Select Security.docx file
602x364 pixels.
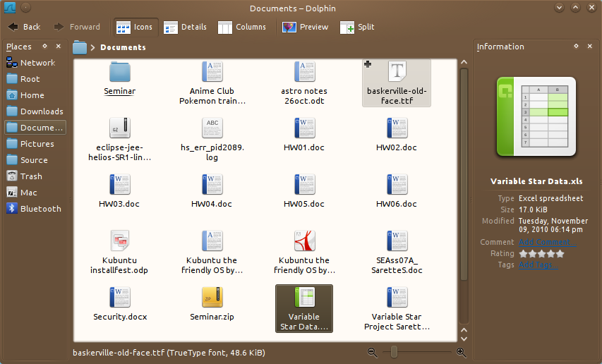(120, 304)
